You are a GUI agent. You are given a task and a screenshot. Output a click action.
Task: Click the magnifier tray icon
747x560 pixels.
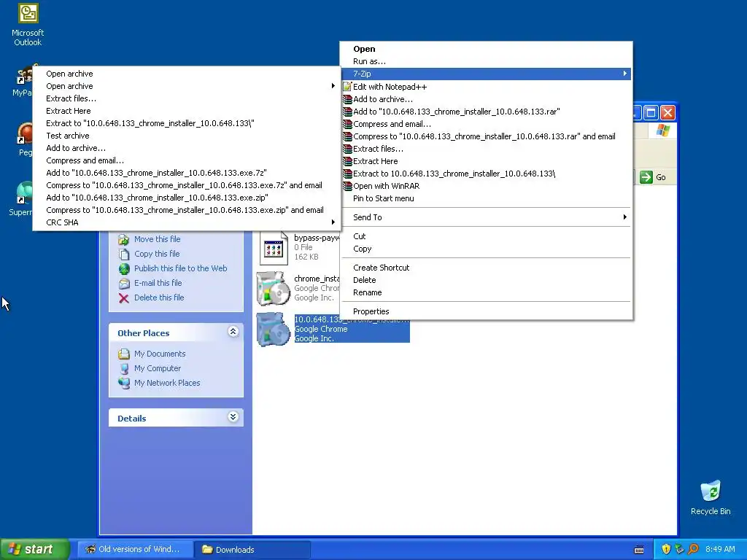coord(693,549)
